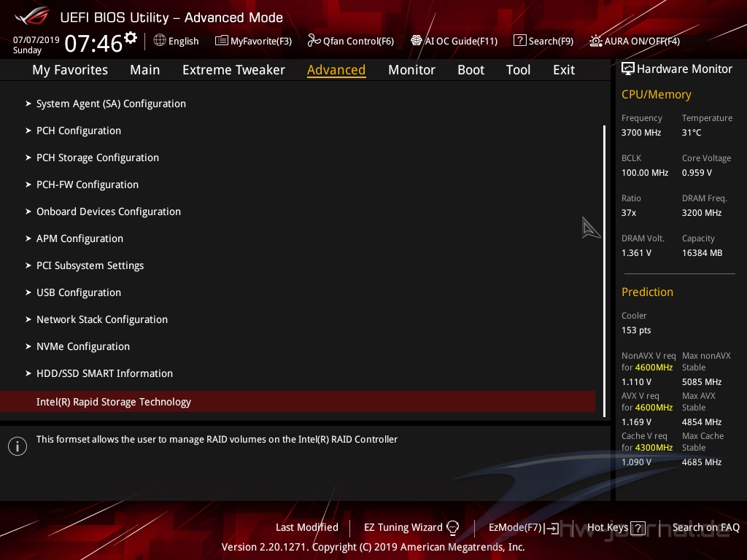Click the Hot Keys question mark icon
Screen dimensions: 747x560
[x=638, y=528]
